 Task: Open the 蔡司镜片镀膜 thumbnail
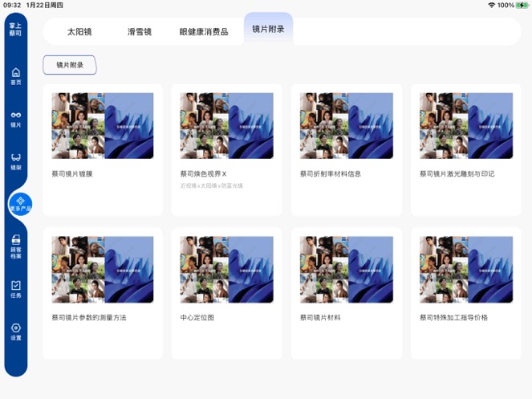[x=103, y=126]
